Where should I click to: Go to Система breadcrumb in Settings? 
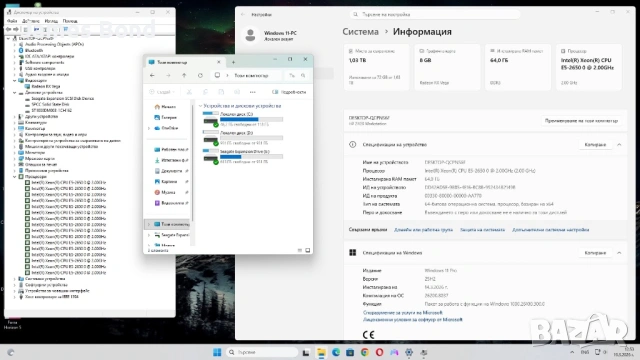[360, 32]
